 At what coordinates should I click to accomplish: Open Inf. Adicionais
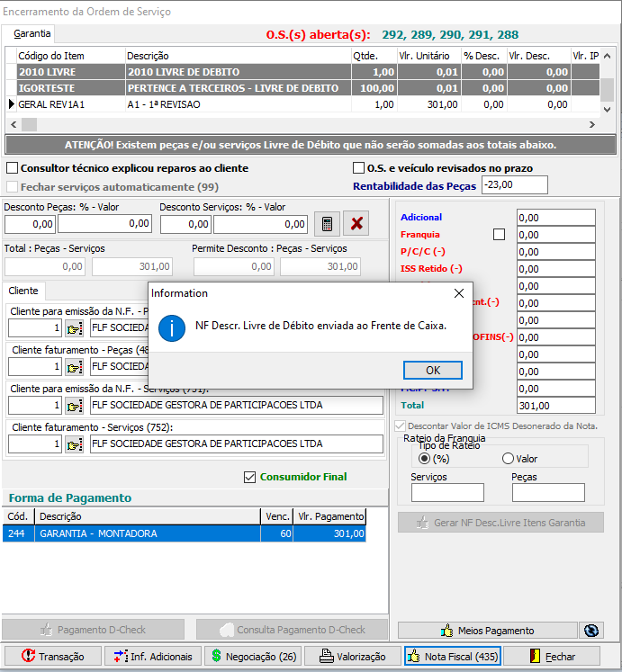(x=153, y=656)
